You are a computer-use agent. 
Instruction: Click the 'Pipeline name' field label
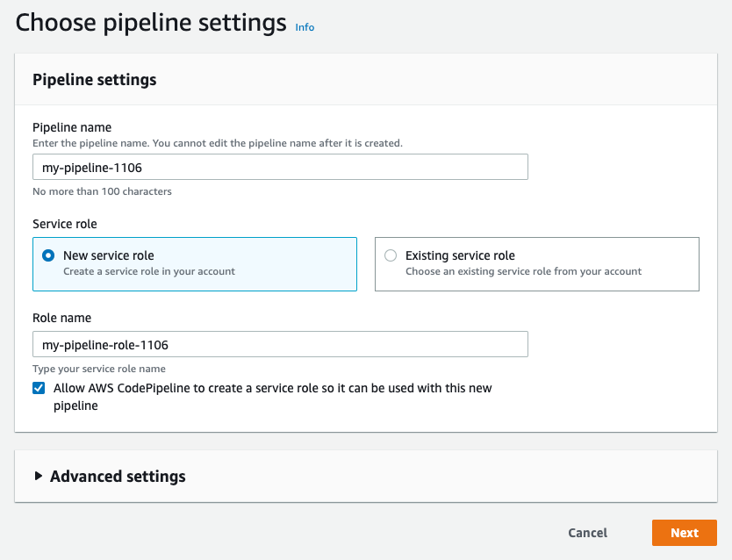[72, 127]
